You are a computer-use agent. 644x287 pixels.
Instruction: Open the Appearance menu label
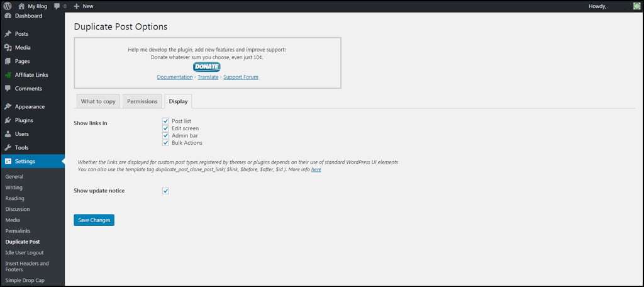tap(30, 106)
